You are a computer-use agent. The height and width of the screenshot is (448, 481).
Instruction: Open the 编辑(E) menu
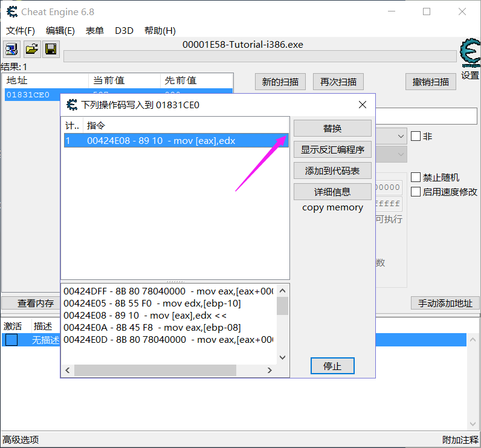[60, 31]
